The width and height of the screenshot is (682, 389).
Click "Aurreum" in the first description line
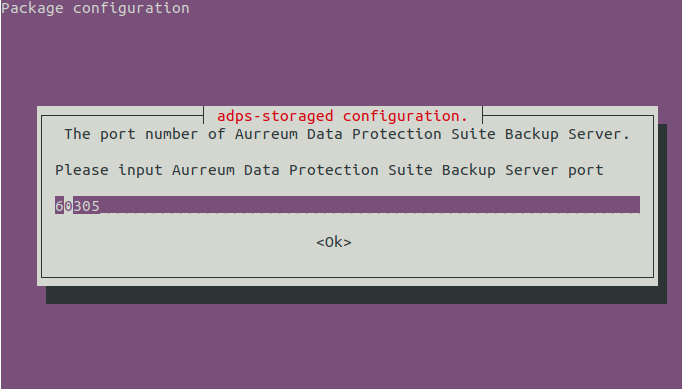(x=266, y=134)
